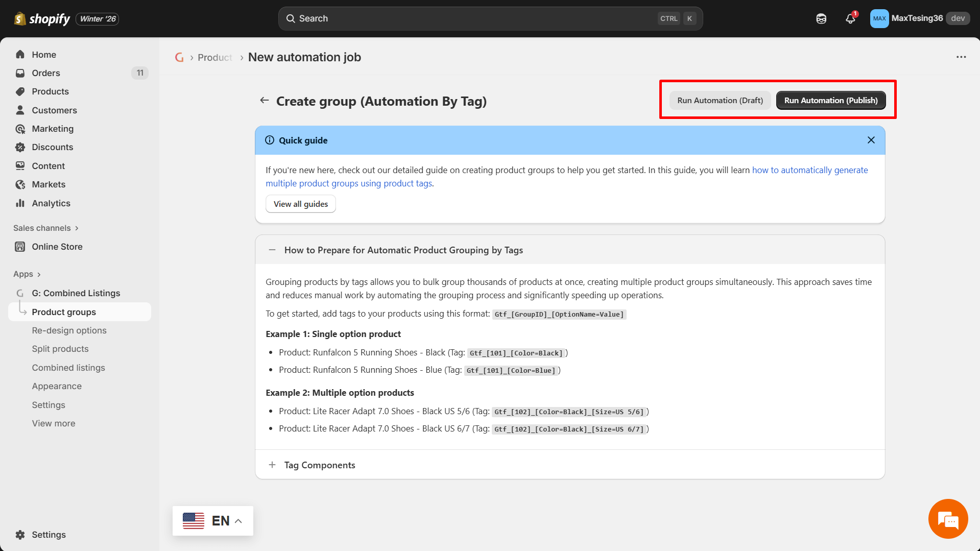Open Combined listings page
980x551 pixels.
[68, 368]
